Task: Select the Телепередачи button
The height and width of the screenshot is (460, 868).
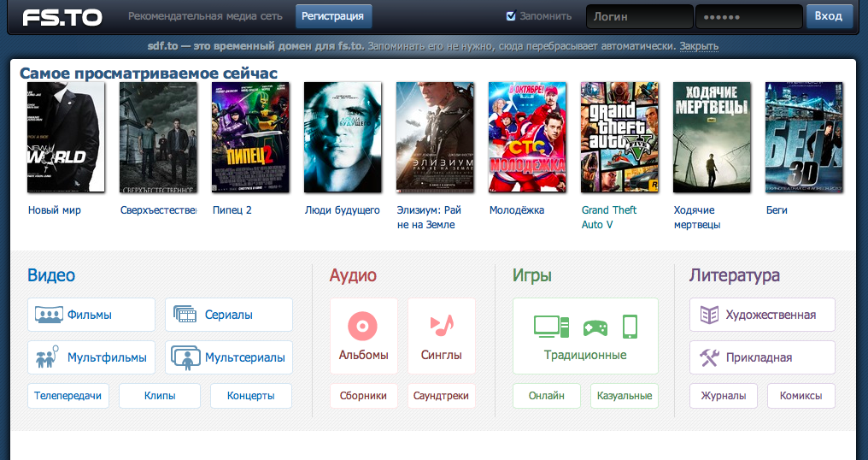Action: point(68,396)
